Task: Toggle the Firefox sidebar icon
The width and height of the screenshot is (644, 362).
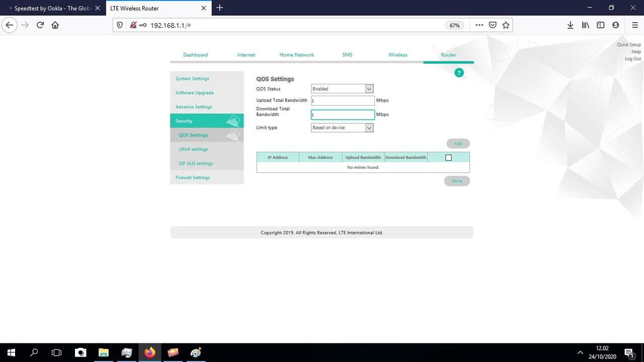Action: tap(601, 25)
